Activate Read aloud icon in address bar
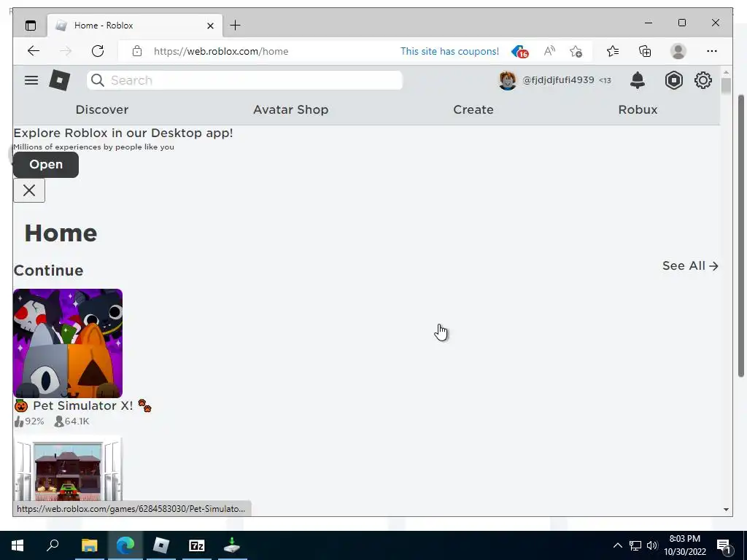The width and height of the screenshot is (747, 560). (x=549, y=51)
